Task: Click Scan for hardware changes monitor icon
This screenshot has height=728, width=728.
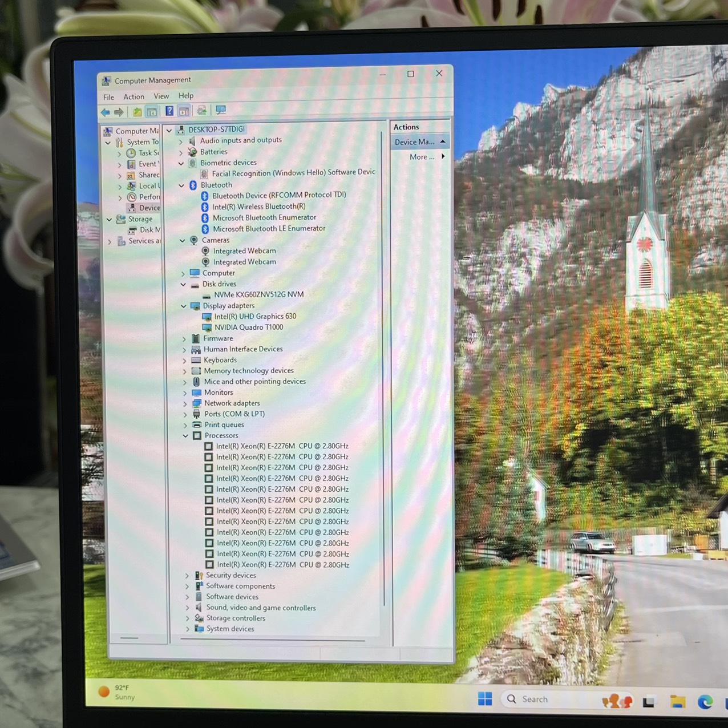Action: tap(221, 110)
